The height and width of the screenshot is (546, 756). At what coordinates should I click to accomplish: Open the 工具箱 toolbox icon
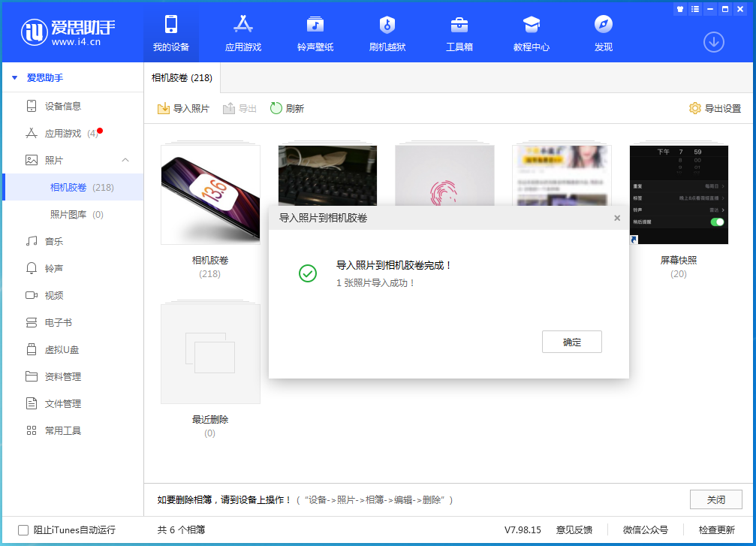(x=459, y=33)
